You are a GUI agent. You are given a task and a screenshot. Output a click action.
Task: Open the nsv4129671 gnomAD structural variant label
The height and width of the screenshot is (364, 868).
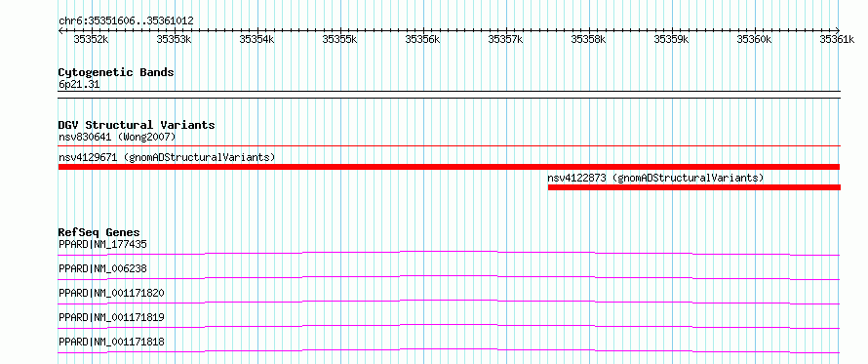pyautogui.click(x=167, y=157)
